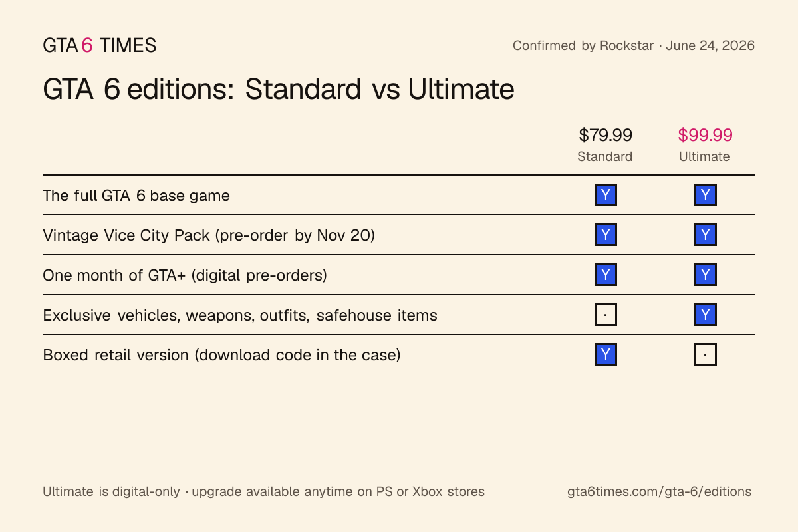Click the empty Ultimate box for boxed retail
Viewport: 798px width, 532px height.
[x=705, y=354]
